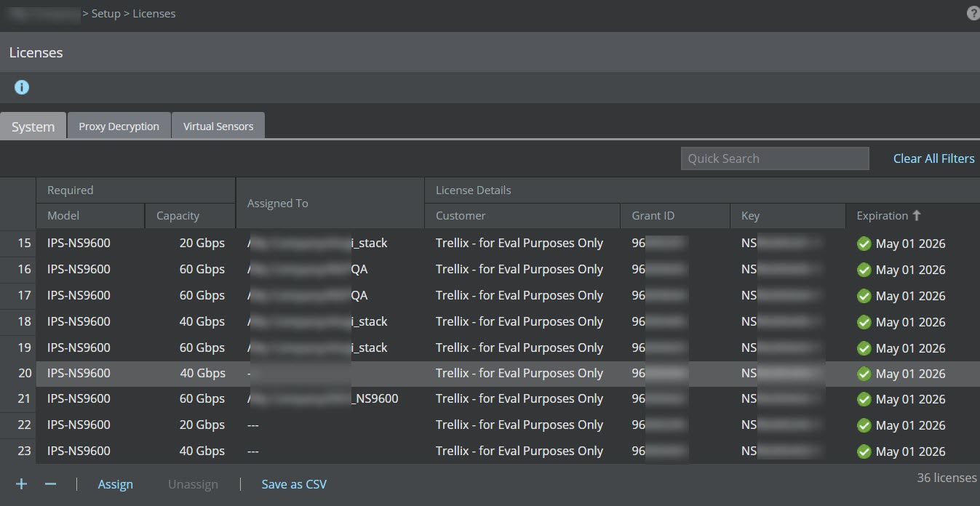This screenshot has height=506, width=980.
Task: Click the Assign button
Action: tap(116, 484)
